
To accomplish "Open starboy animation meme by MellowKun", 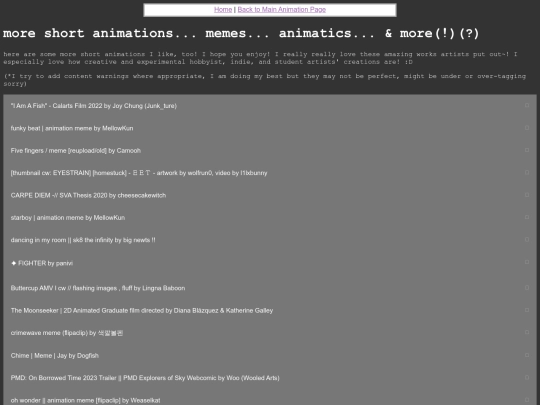I will click(x=270, y=218).
